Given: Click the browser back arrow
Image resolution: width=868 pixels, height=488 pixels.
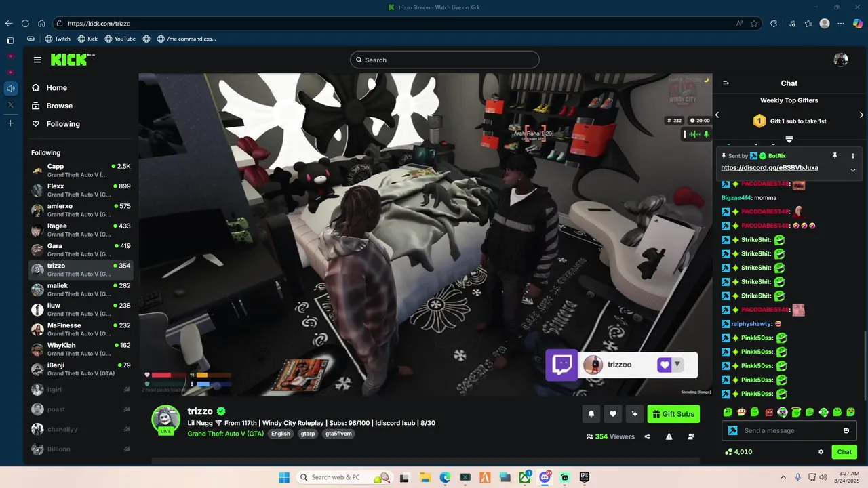Looking at the screenshot, I should tap(9, 23).
